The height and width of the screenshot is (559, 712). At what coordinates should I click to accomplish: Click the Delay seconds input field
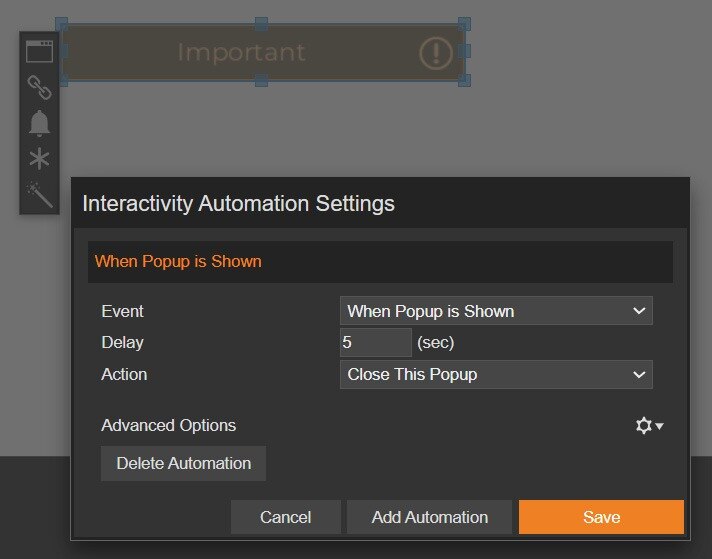coord(375,343)
